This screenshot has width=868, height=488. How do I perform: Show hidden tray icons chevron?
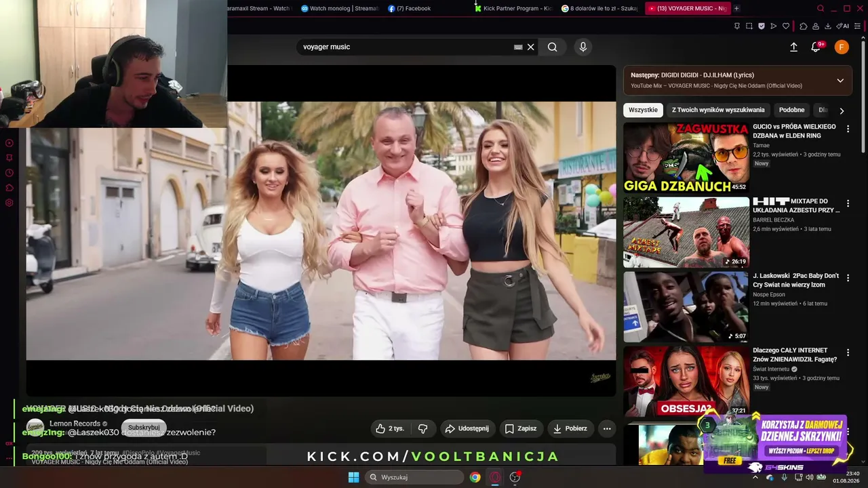[755, 477]
